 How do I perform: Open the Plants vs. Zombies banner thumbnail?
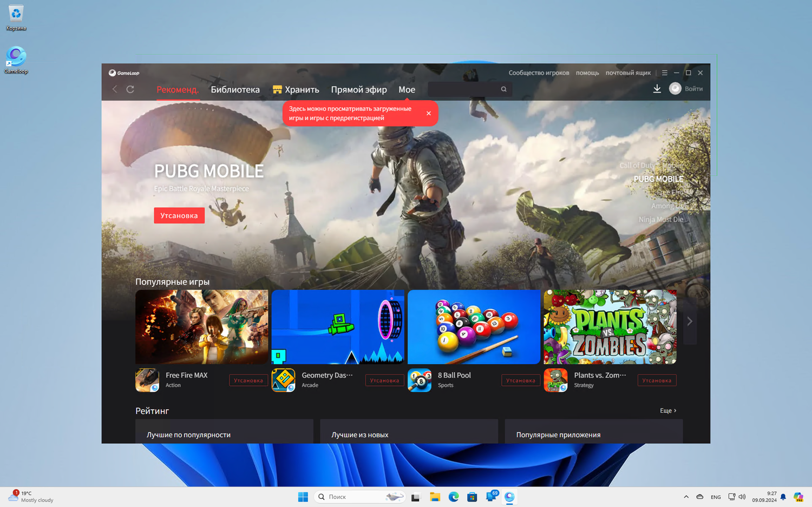point(610,327)
